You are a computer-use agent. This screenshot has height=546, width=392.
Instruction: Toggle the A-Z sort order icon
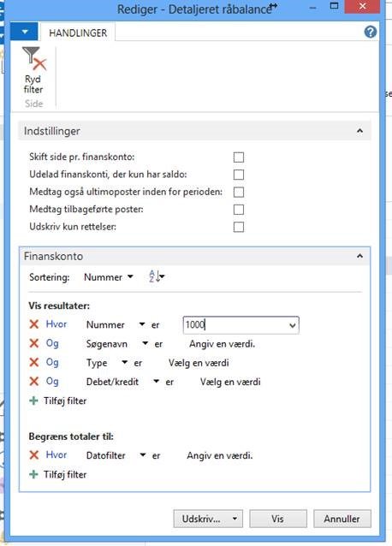coord(157,276)
